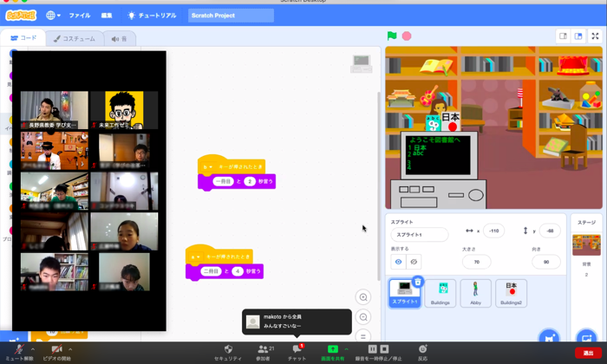Screen dimensions: 607x364
Task: Switch to the small stage layout
Action: click(563, 36)
